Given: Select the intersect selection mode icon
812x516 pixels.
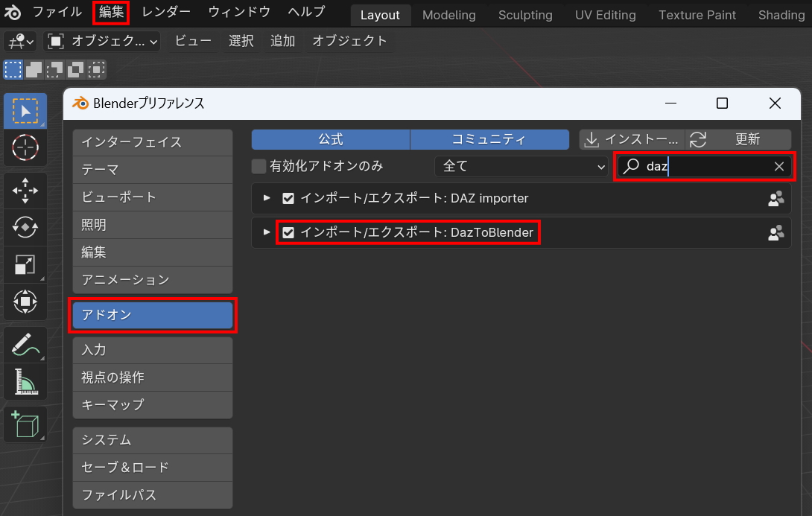Looking at the screenshot, I should [96, 69].
